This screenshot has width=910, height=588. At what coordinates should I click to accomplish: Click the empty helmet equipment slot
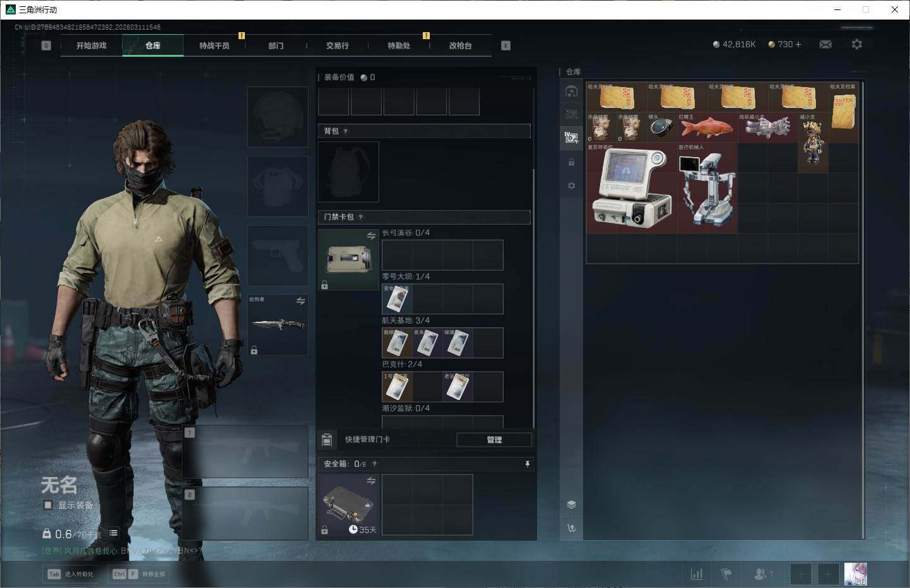coord(278,117)
